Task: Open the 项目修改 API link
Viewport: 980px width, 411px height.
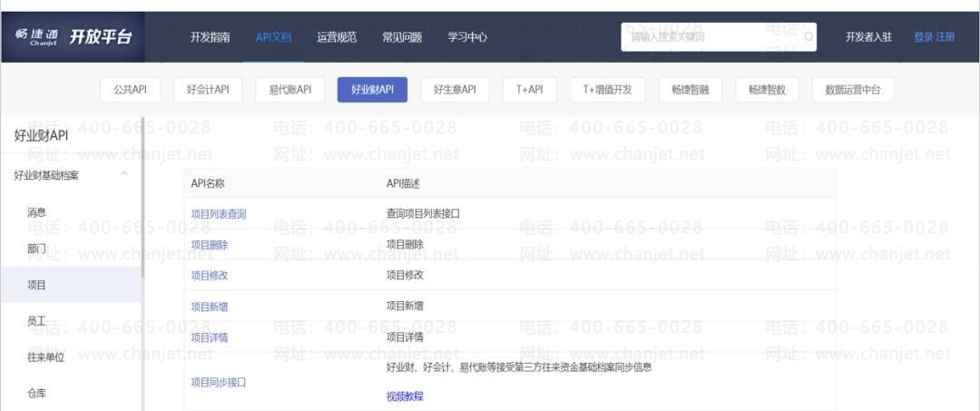Action: click(x=210, y=276)
